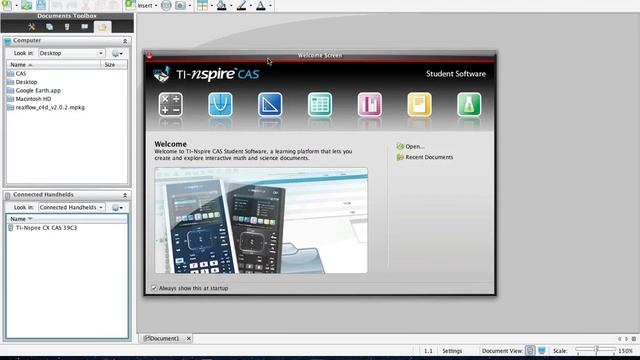Open options dropdown in Computer panel
This screenshot has width=640, height=360.
[118, 53]
